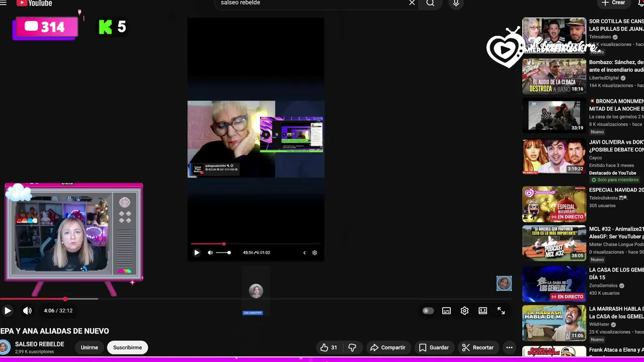Adjust the inner video volume slider
The image size is (644, 362).
[x=223, y=252]
